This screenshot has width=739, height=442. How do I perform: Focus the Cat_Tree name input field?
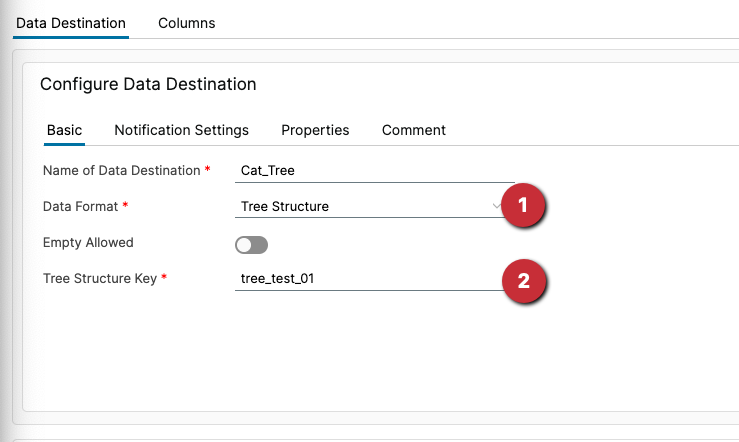coord(370,170)
